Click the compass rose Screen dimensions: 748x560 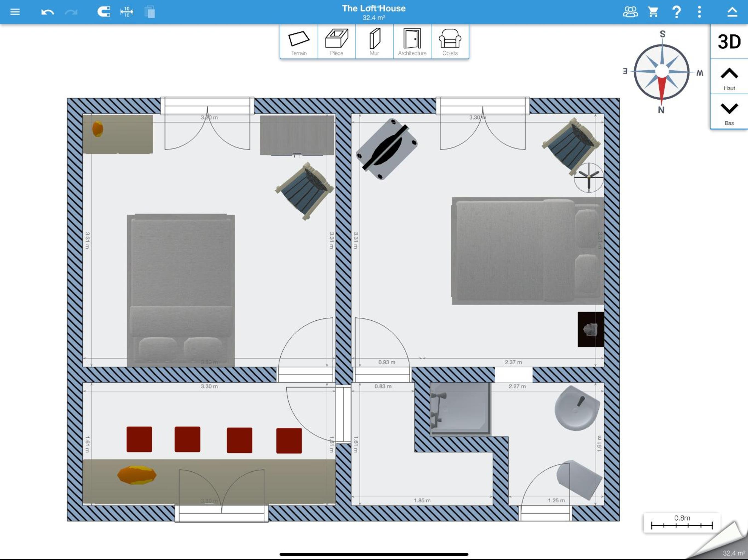coord(661,72)
